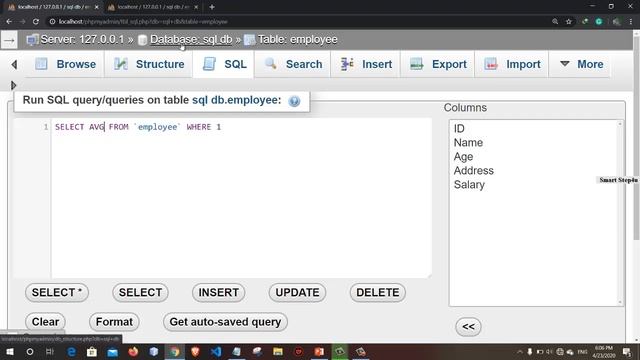This screenshot has width=640, height=360.
Task: Open Task View in taskbar
Action: click(50, 352)
